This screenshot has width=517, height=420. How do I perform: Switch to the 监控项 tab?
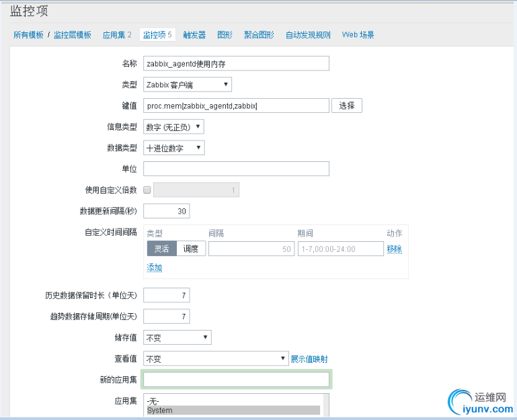point(157,35)
